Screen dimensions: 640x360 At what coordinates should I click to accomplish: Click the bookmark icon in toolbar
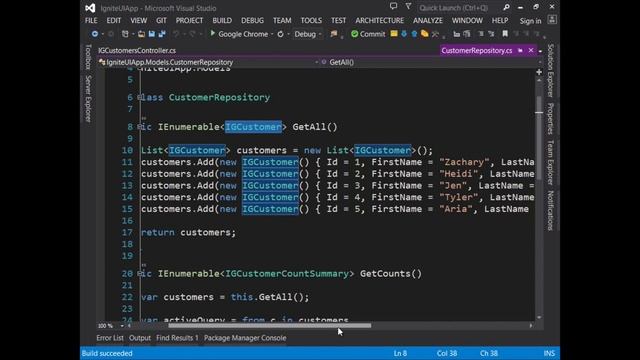505,34
